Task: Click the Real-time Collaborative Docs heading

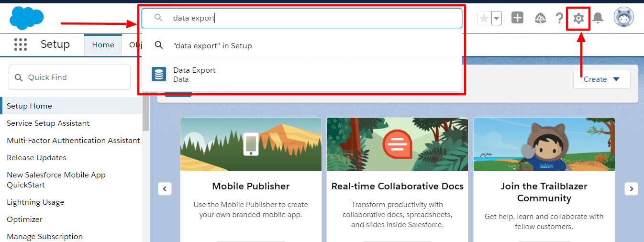Action: click(x=397, y=186)
